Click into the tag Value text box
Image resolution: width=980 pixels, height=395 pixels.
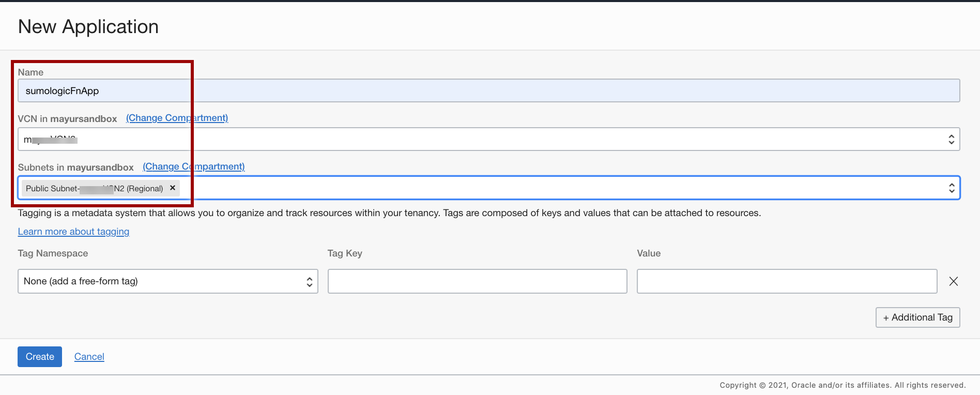click(787, 281)
